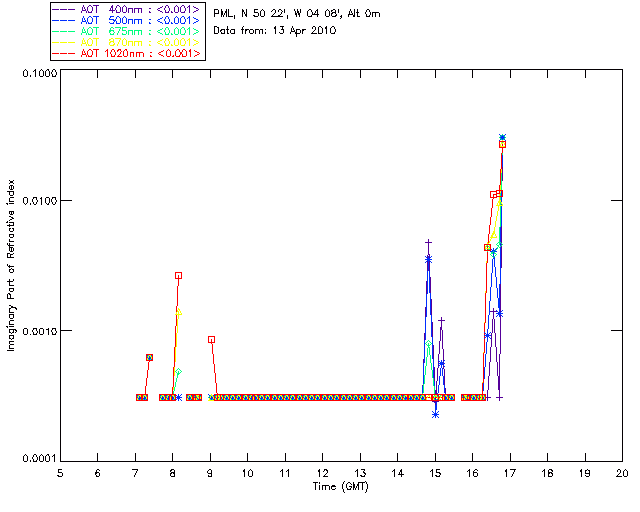The width and height of the screenshot is (640, 512).
Task: Click the x-axis tick label 15
Action: (x=435, y=473)
